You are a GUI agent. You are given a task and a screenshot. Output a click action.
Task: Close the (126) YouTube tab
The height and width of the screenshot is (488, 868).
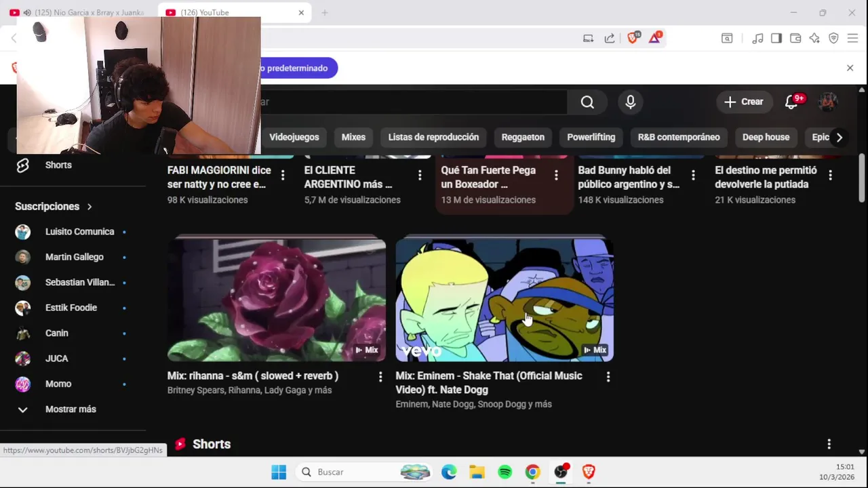[301, 12]
